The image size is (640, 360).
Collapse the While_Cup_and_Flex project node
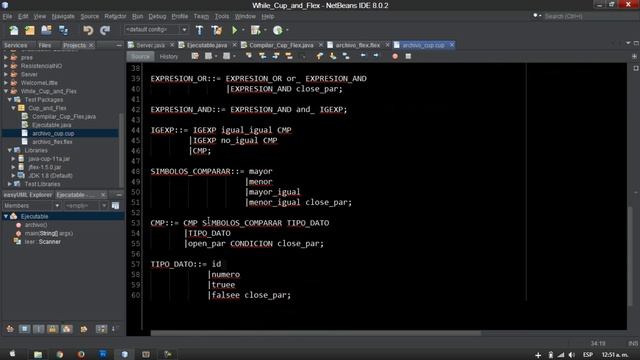pyautogui.click(x=6, y=91)
